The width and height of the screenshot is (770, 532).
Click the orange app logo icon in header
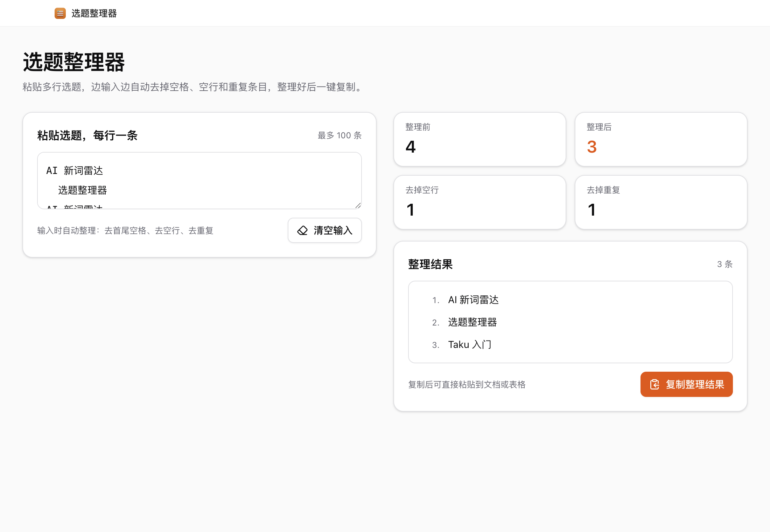[x=60, y=13]
